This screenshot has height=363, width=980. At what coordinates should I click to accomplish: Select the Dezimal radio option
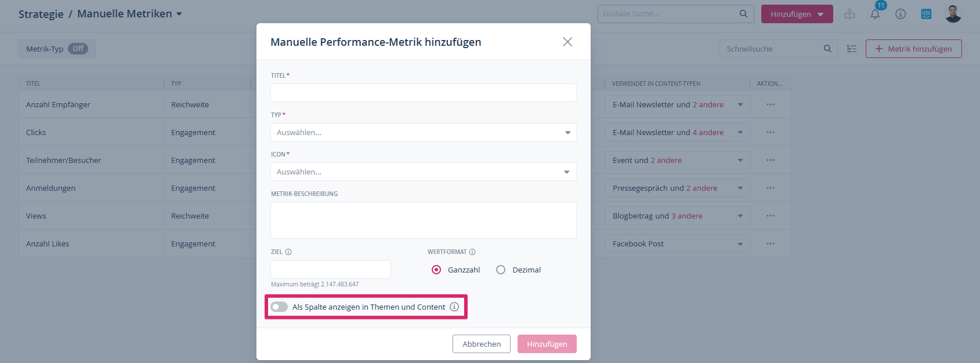tap(501, 270)
